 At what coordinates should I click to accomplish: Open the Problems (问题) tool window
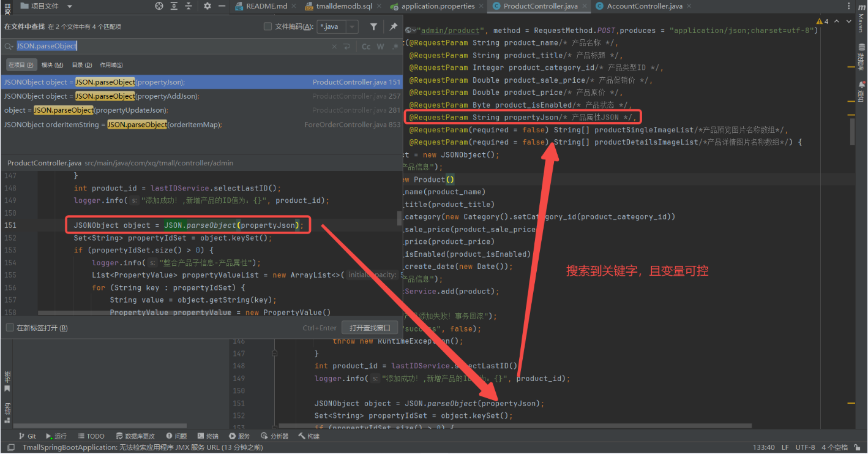176,436
